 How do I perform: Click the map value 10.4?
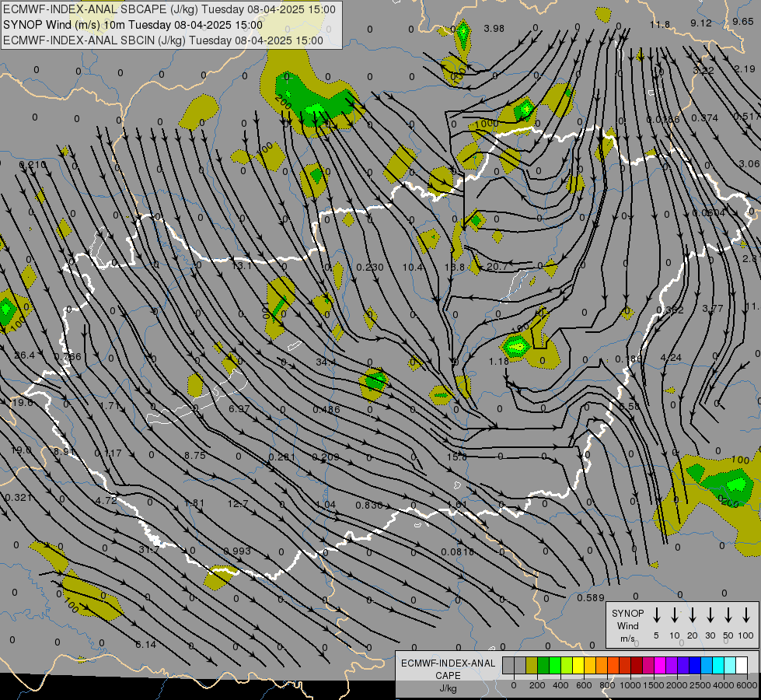coord(413,268)
